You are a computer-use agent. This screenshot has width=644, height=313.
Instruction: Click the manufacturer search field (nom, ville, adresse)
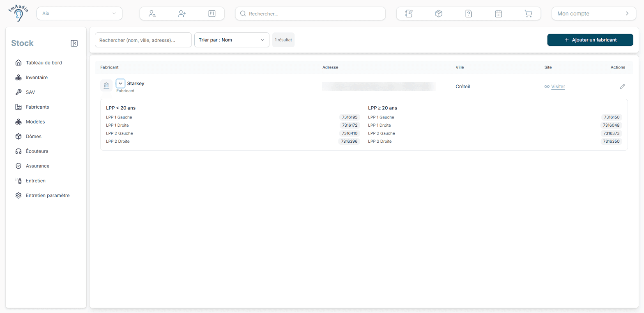pos(143,40)
